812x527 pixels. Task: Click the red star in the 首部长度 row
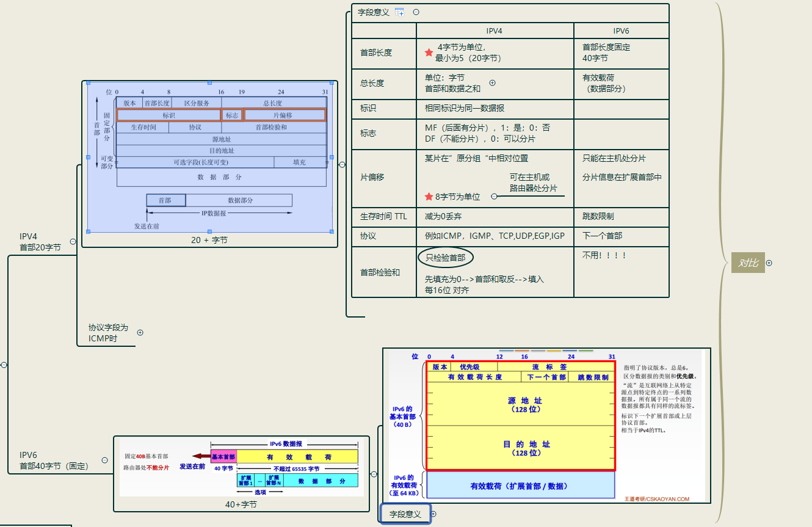coord(429,53)
